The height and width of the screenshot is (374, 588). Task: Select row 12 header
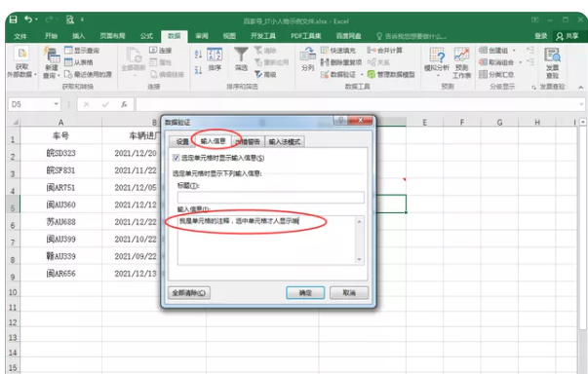point(13,322)
